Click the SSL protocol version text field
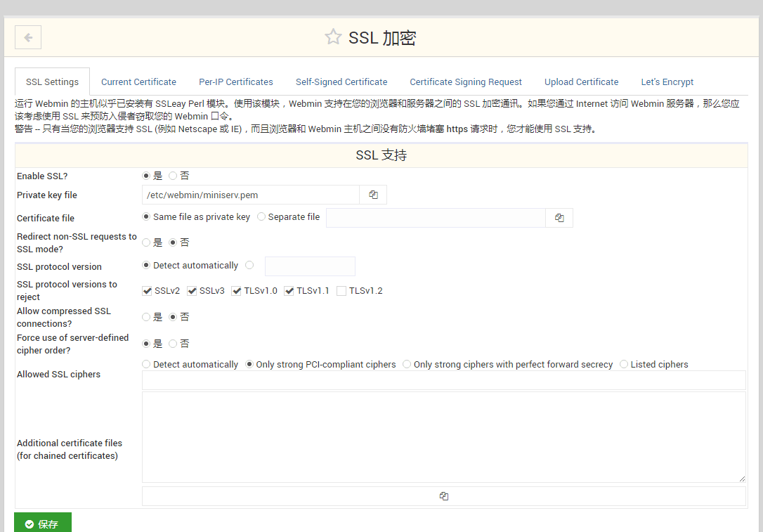The image size is (763, 532). pyautogui.click(x=310, y=266)
